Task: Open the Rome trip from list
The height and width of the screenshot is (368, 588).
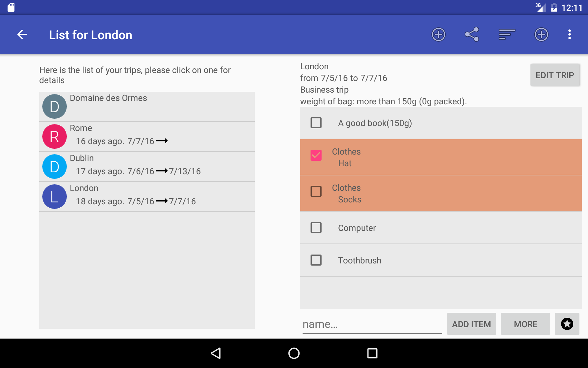Action: point(147,136)
